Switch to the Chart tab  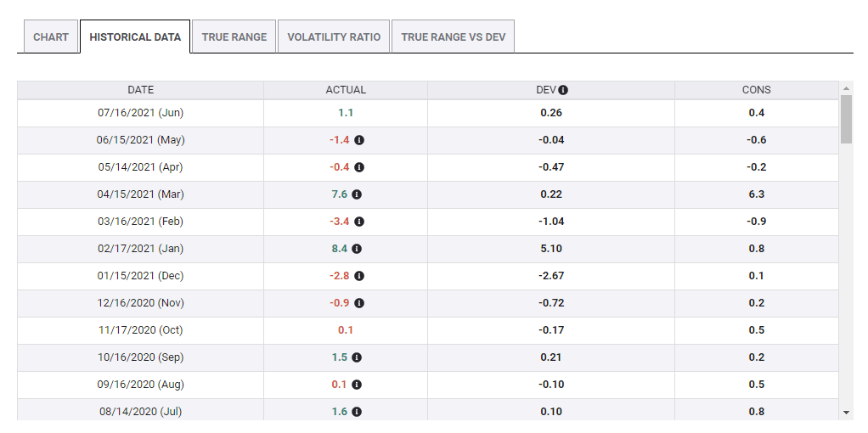tap(51, 37)
